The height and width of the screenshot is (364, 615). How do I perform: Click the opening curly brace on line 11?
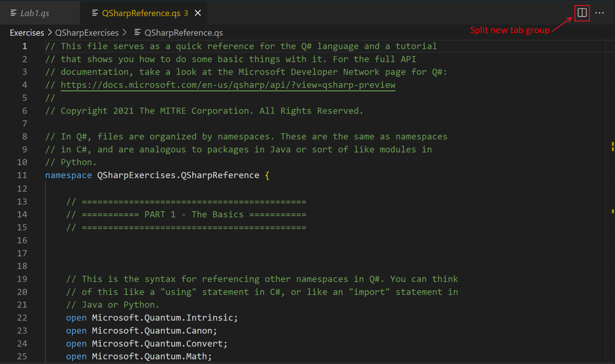[x=267, y=175]
